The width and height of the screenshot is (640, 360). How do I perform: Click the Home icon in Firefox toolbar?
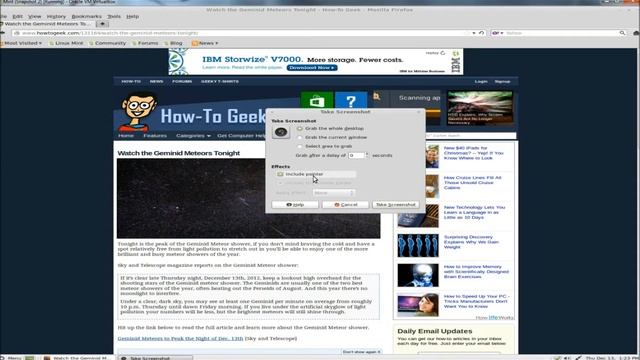click(636, 33)
